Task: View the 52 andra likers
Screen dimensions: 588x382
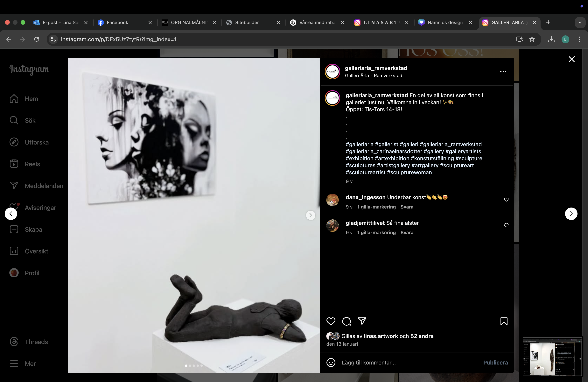Action: coord(422,336)
